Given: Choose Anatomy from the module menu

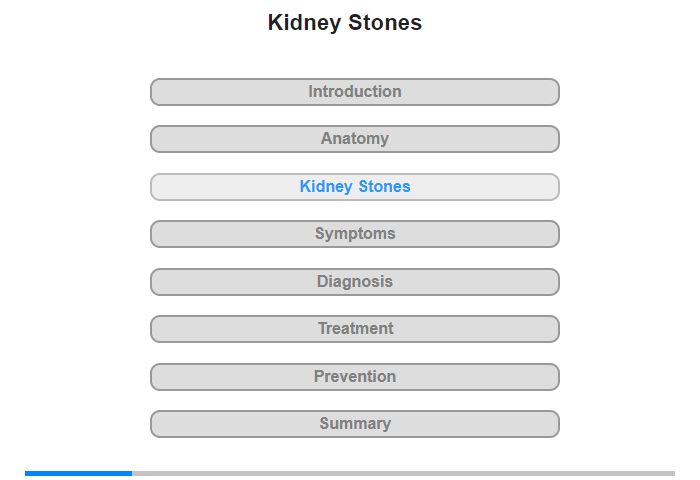Looking at the screenshot, I should click(355, 139).
